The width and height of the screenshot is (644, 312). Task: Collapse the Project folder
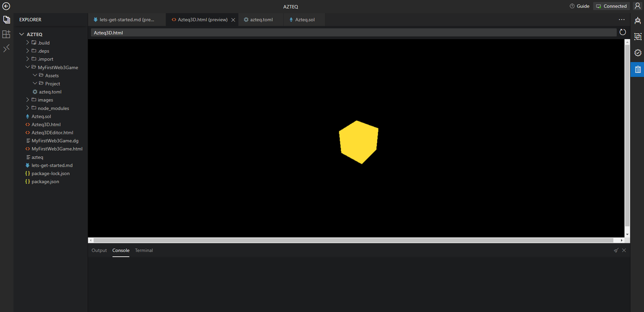point(35,83)
